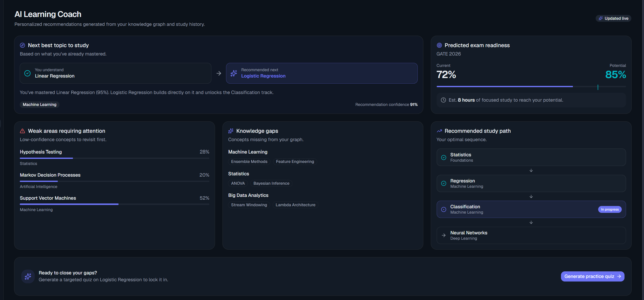Click the sparkle icon beside Ready to close your gaps
This screenshot has width=644, height=300.
click(x=28, y=276)
